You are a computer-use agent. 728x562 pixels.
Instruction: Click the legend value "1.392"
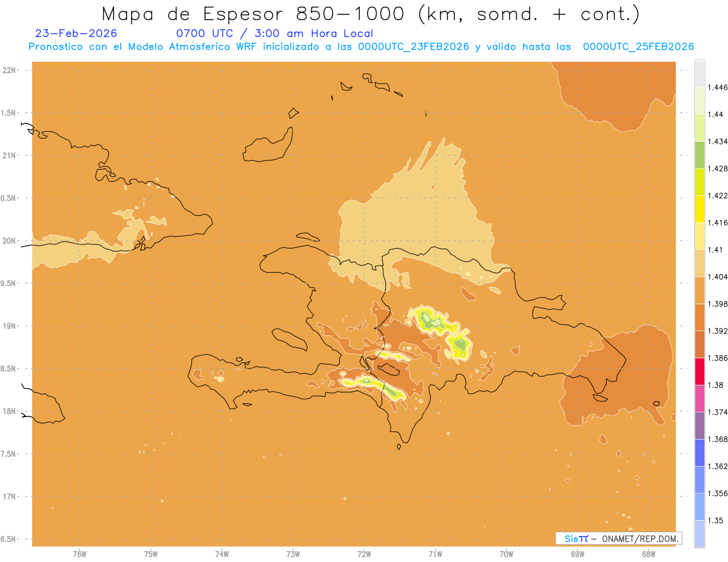click(x=719, y=331)
